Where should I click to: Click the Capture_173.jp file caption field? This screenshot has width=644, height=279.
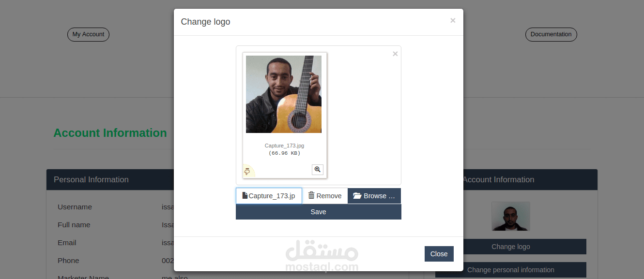click(x=269, y=196)
